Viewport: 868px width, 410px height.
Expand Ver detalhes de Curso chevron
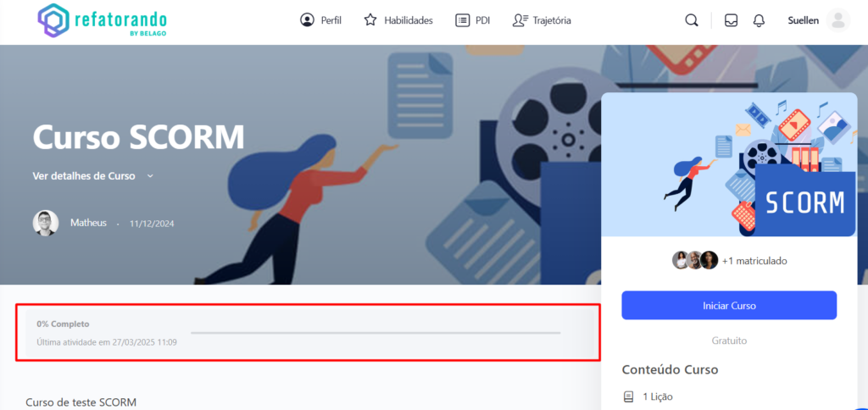(150, 176)
